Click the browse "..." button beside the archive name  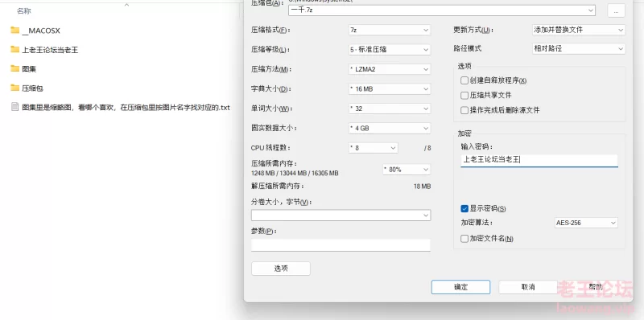tap(616, 11)
